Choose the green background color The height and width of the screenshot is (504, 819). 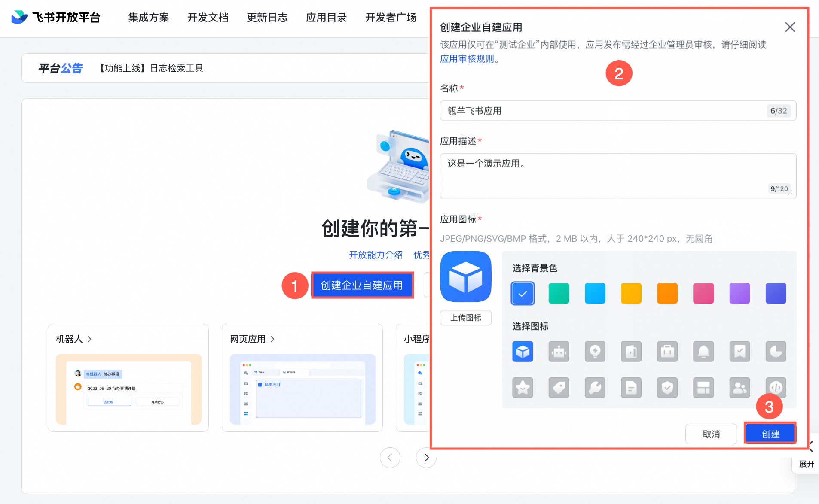coord(559,293)
